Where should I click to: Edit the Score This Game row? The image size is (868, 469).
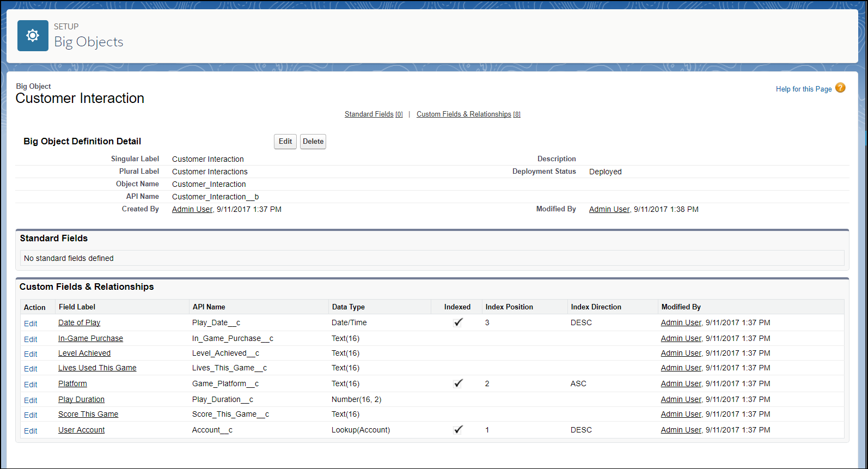click(30, 415)
